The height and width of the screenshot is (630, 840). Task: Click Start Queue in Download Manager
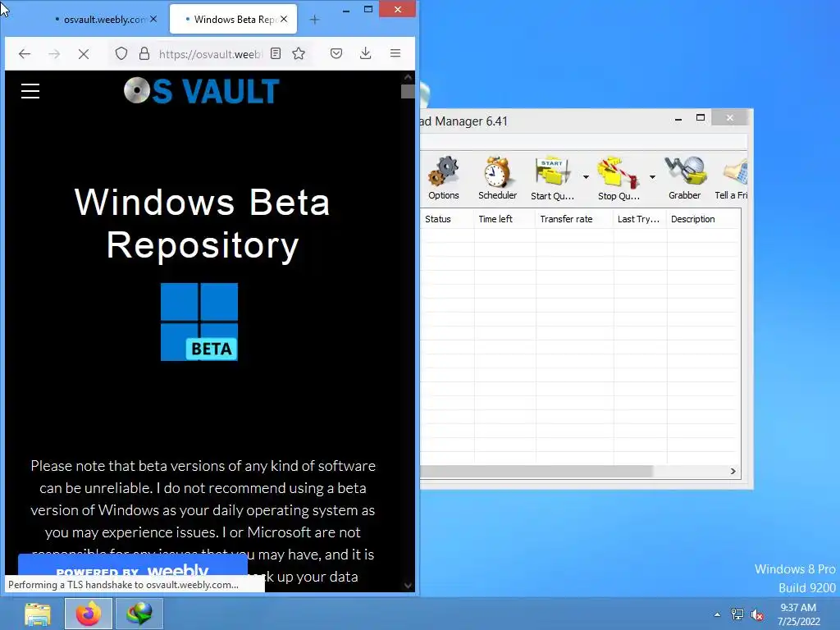point(552,178)
